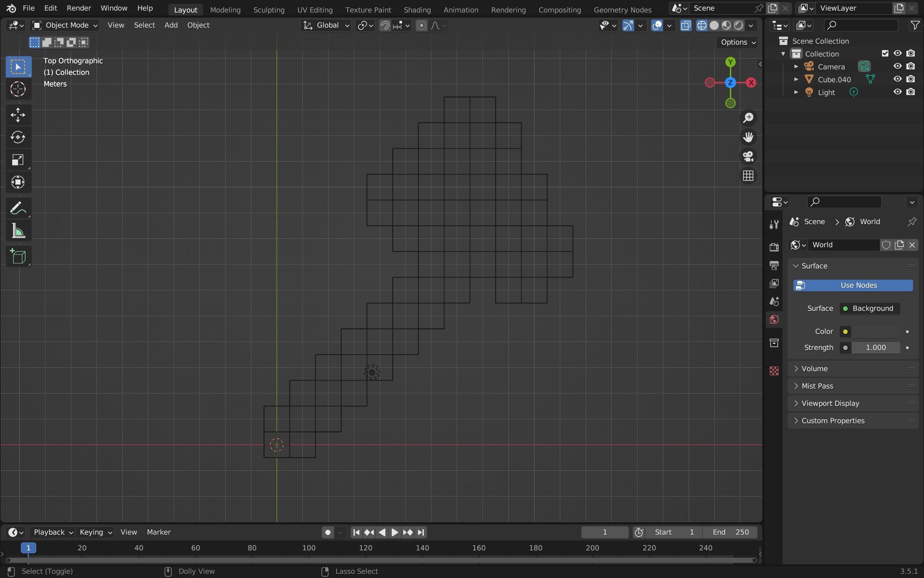This screenshot has height=578, width=924.
Task: Switch orthographic/perspective grid icon
Action: (748, 176)
